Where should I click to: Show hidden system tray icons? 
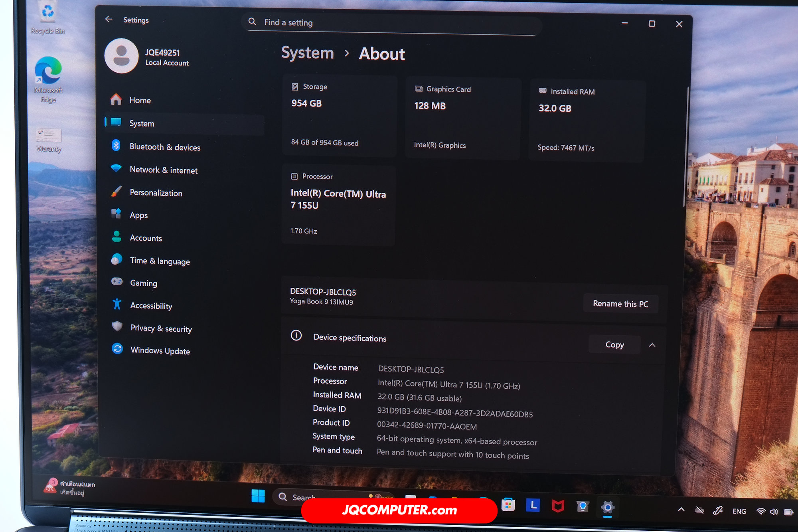[x=681, y=509]
